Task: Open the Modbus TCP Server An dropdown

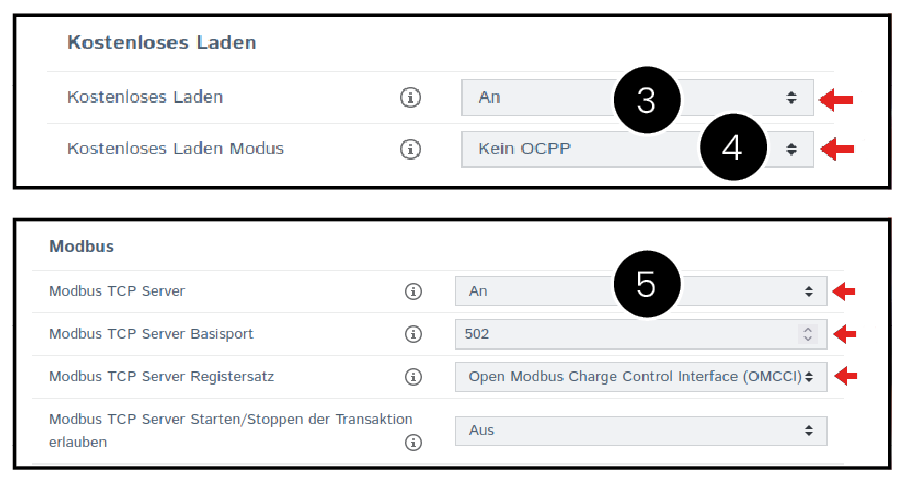Action: pyautogui.click(x=540, y=292)
